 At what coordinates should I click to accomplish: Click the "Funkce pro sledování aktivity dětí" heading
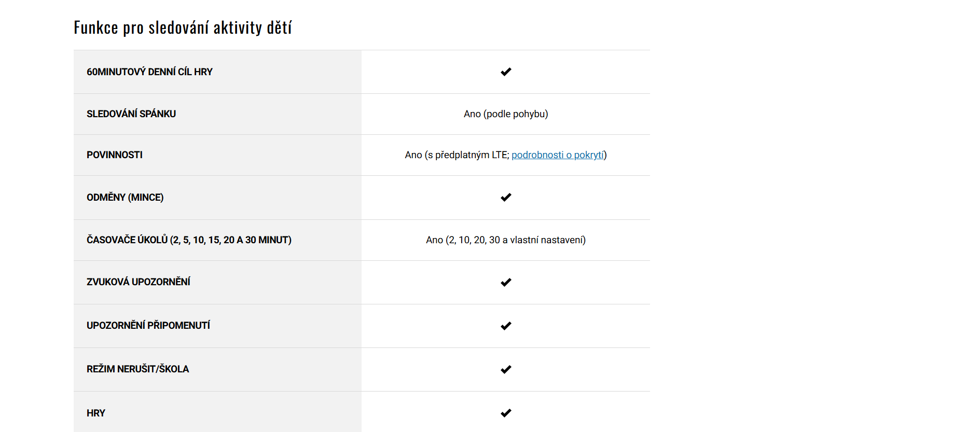[x=183, y=27]
